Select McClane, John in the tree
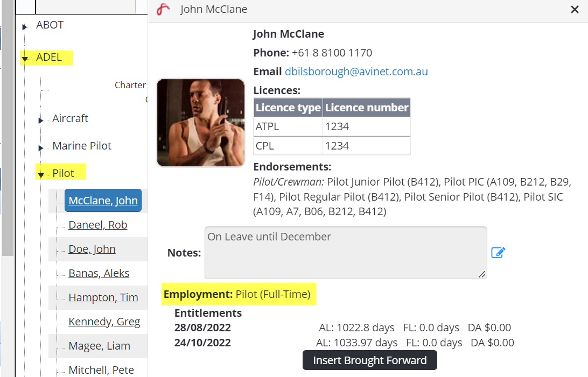This screenshot has height=377, width=588. tap(103, 201)
